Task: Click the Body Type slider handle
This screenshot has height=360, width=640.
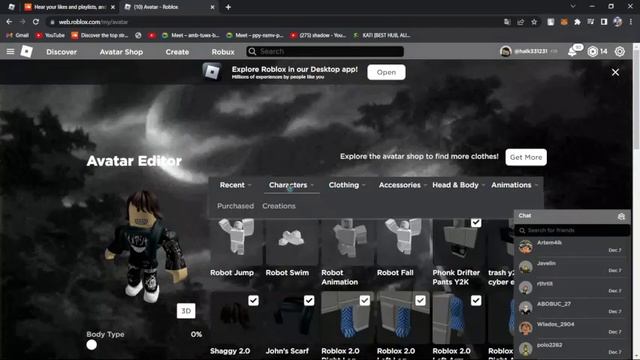Action: point(91,345)
